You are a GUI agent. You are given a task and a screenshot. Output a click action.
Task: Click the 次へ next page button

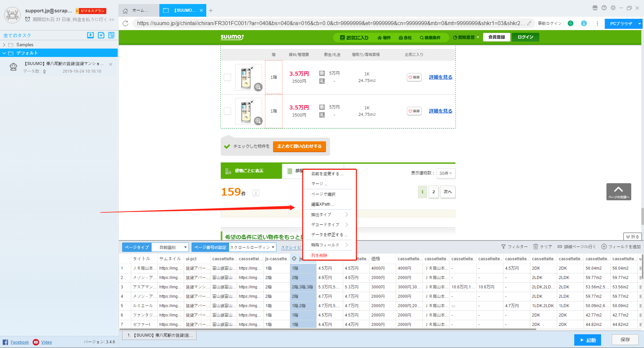tap(447, 192)
